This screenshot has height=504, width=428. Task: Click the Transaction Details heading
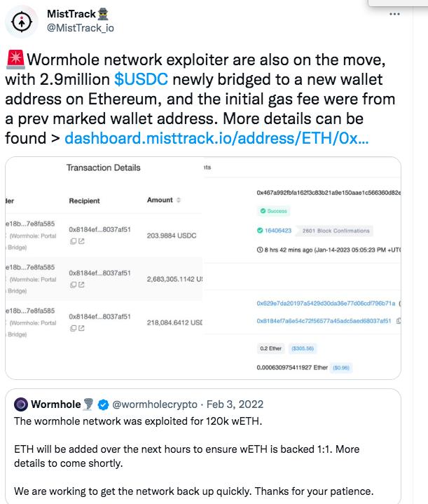103,168
